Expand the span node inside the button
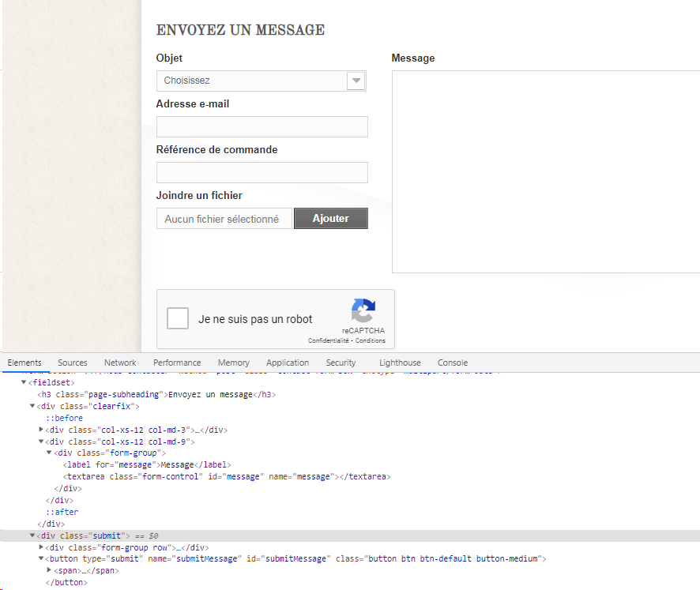 pos(49,570)
